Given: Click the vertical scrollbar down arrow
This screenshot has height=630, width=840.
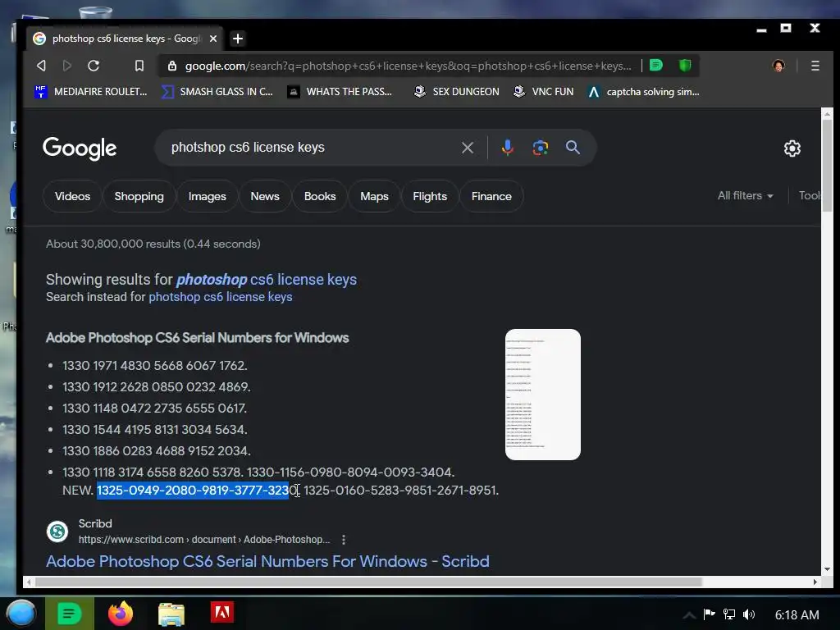Looking at the screenshot, I should pos(827,569).
